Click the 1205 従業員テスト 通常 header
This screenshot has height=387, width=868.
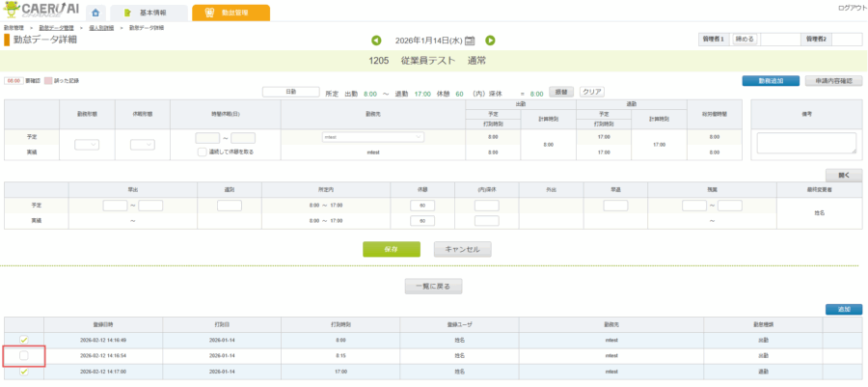427,61
